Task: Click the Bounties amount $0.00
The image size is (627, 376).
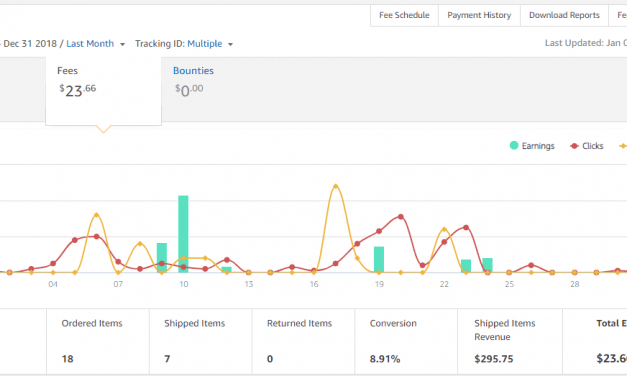Action: 189,90
